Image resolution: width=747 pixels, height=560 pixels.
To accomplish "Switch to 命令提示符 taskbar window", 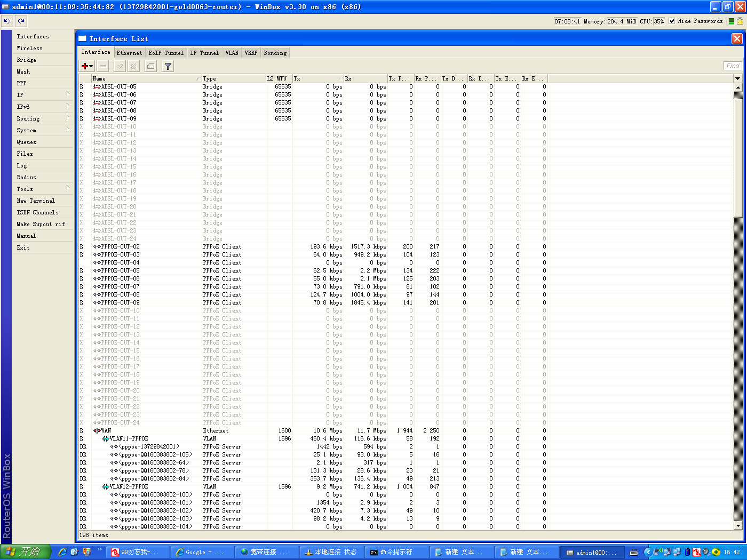I will (x=396, y=552).
